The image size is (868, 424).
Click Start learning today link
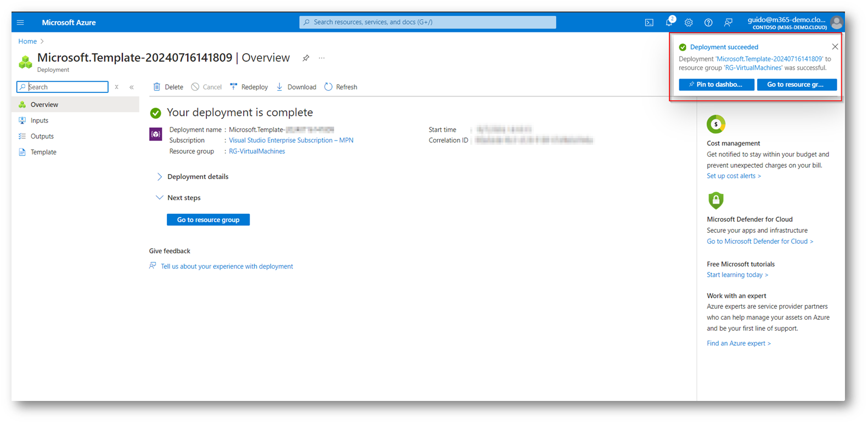(x=737, y=275)
